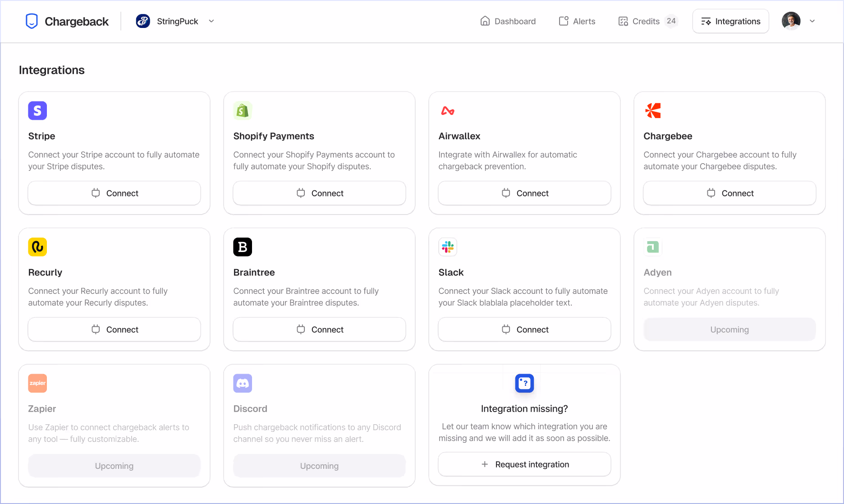
Task: Connect the Chargebee integration
Action: point(729,193)
